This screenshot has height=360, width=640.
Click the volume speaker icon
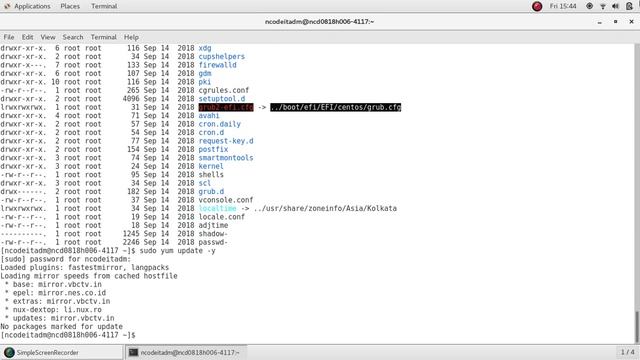tap(616, 6)
